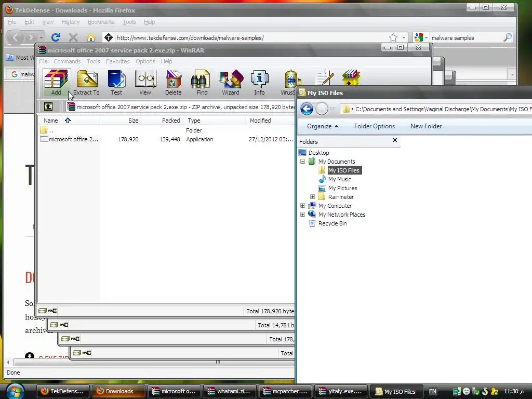Click the site identity icon in URL bar
The height and width of the screenshot is (399, 532).
(x=108, y=37)
